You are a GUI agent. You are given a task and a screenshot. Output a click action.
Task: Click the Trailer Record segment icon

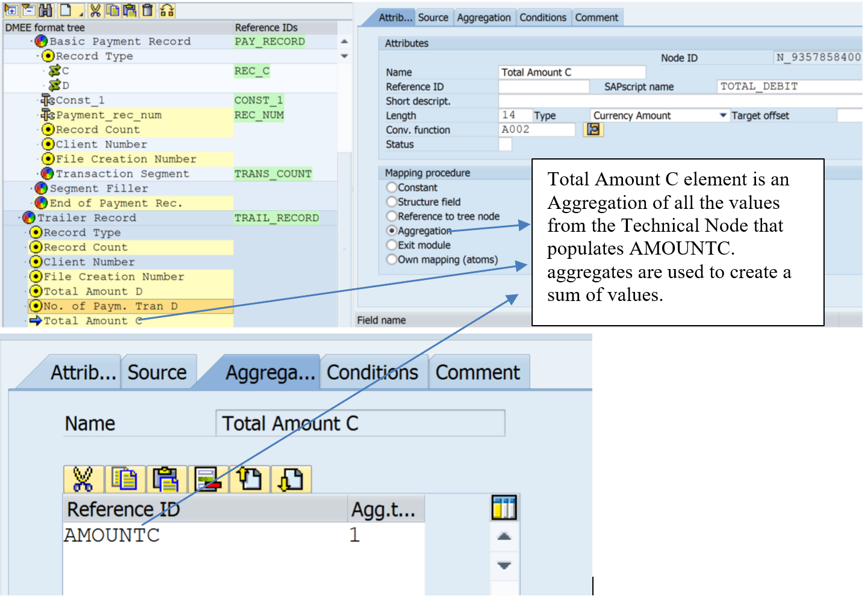click(29, 218)
